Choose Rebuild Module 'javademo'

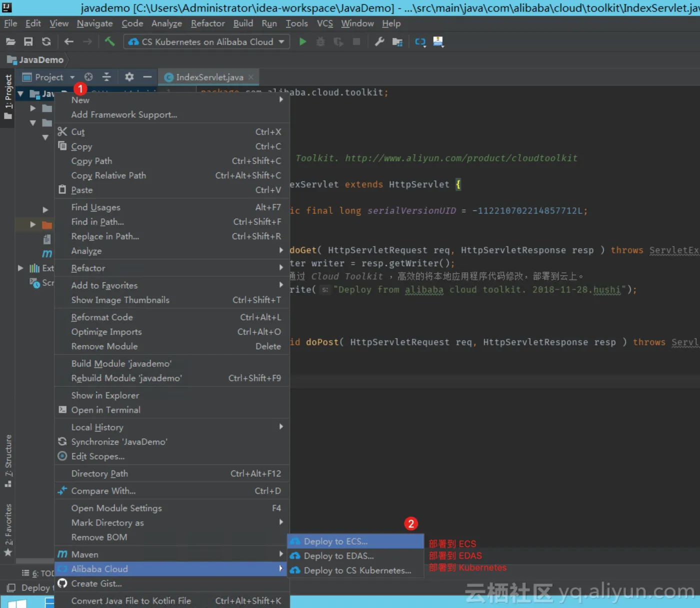(172, 378)
